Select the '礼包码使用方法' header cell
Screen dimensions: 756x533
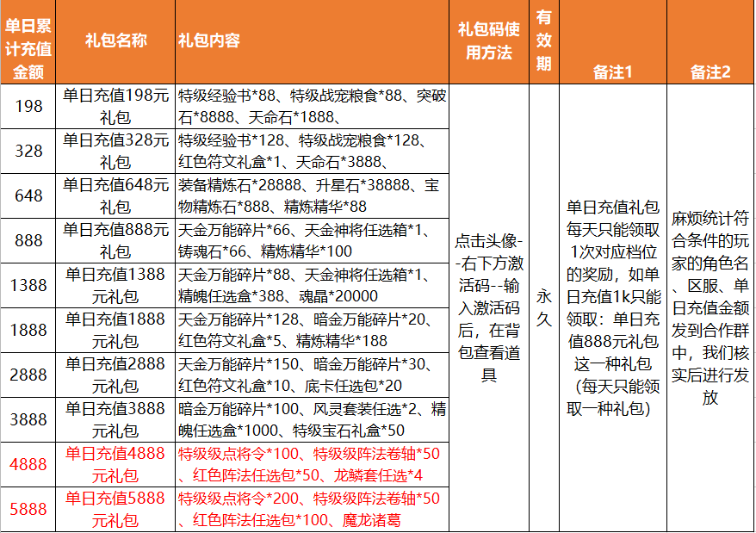coord(489,42)
